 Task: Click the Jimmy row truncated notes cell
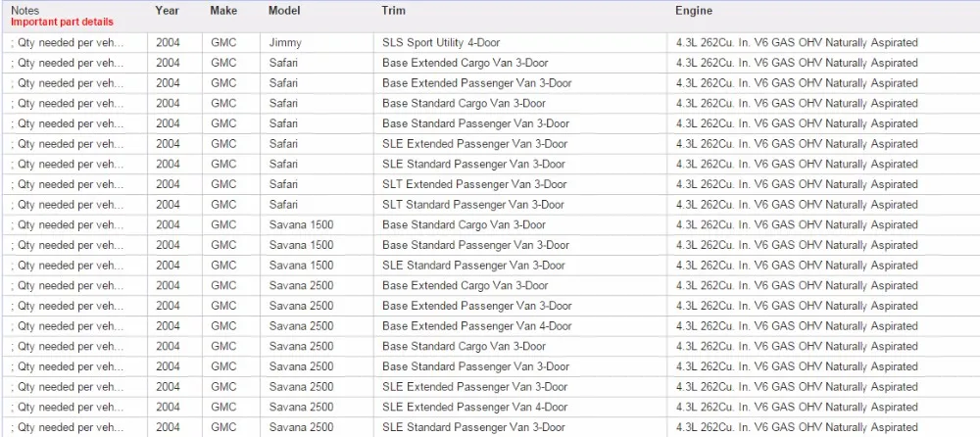[67, 43]
